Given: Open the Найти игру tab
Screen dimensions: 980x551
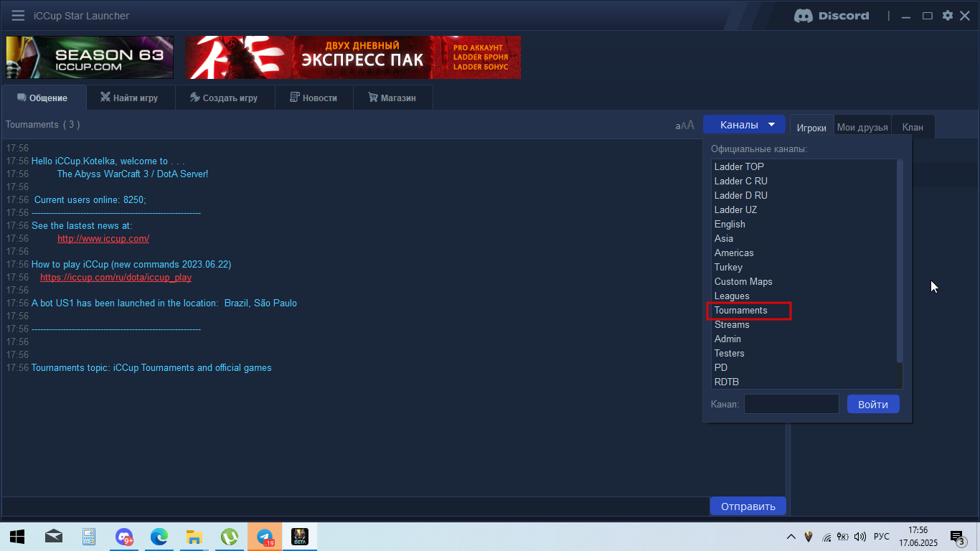Looking at the screenshot, I should [x=131, y=98].
